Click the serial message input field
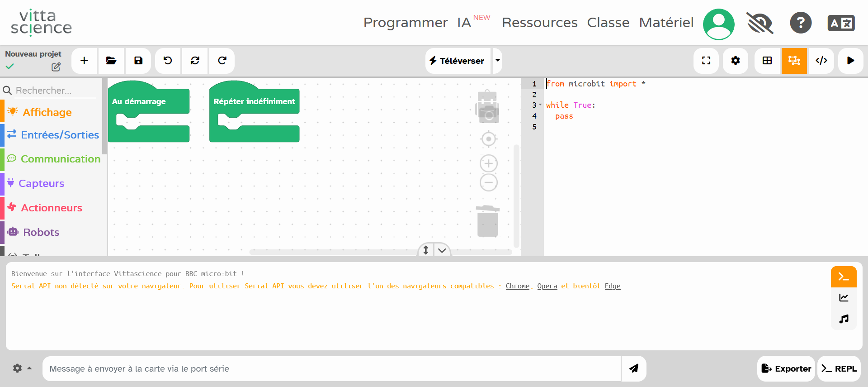868x387 pixels. coord(331,368)
